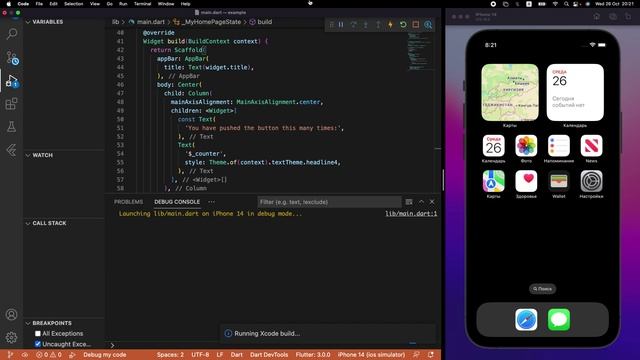This screenshot has height=360, width=640.
Task: Take screenshot via Simulator toolbar icon
Action: 613,16
